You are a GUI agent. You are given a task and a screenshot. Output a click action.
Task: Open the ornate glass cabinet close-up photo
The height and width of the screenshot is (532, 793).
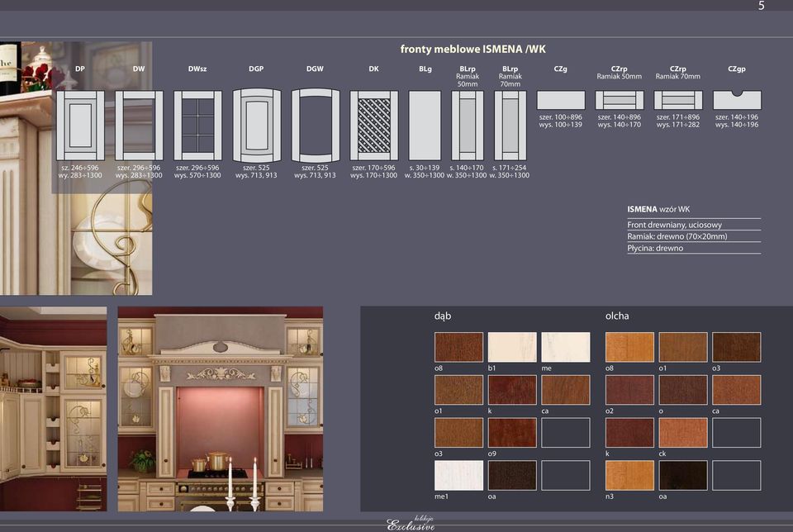(x=76, y=169)
